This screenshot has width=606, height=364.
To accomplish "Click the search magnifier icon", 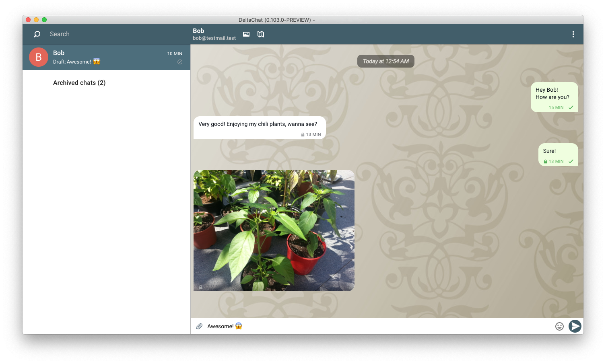I will [37, 34].
